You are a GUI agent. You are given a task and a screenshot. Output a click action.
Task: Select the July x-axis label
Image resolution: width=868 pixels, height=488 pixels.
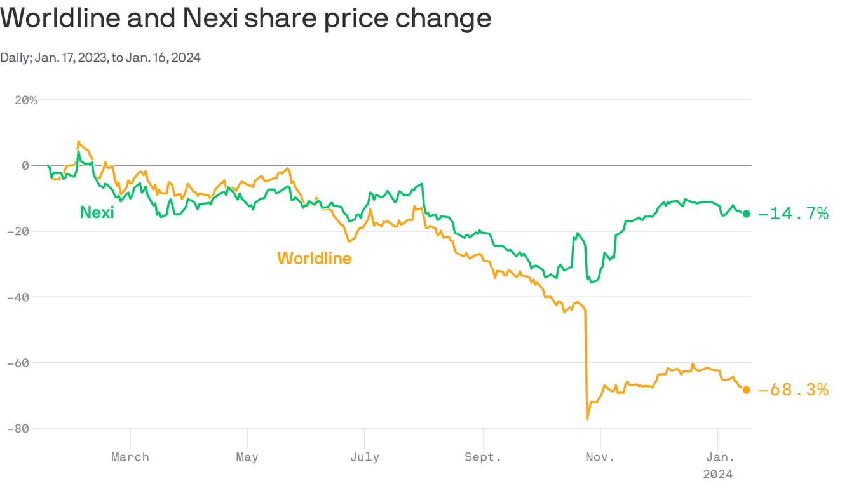365,457
